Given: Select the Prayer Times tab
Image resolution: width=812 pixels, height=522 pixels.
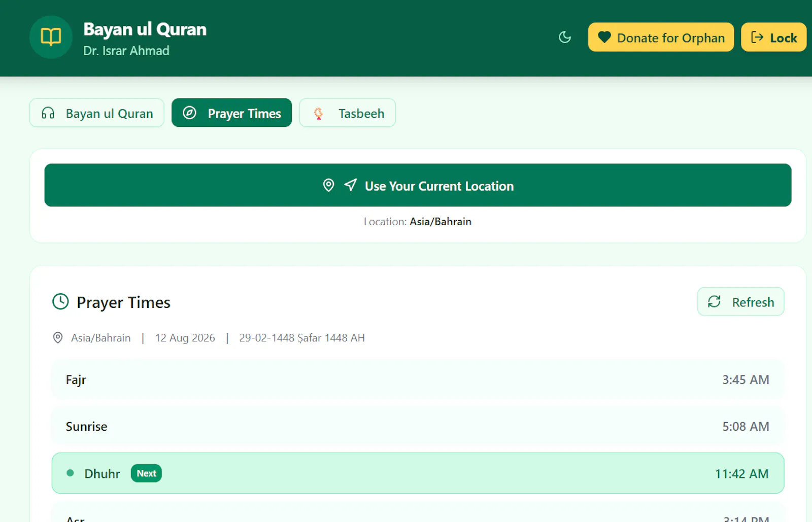Looking at the screenshot, I should tap(231, 113).
